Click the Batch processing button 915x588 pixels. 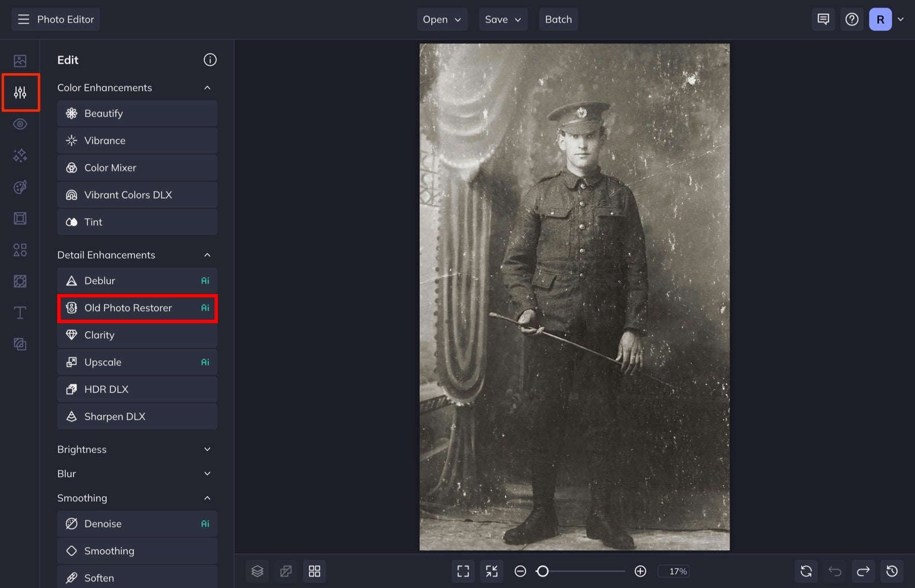click(558, 19)
